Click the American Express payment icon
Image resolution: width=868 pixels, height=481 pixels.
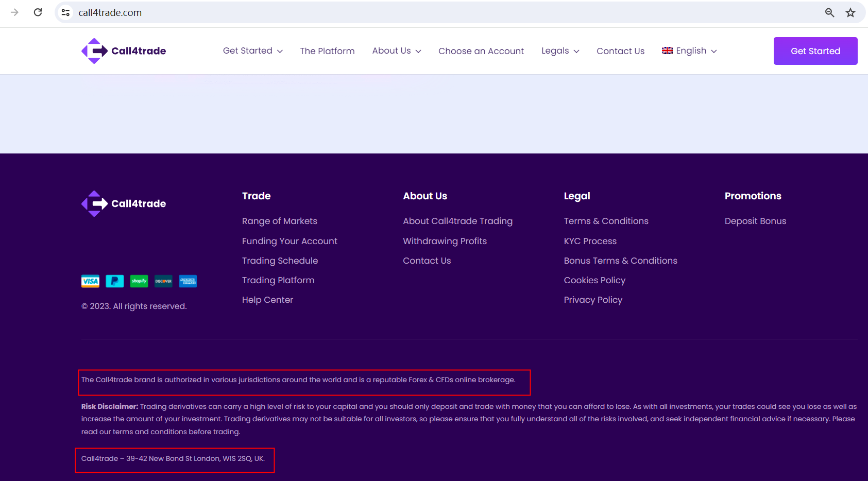(188, 281)
